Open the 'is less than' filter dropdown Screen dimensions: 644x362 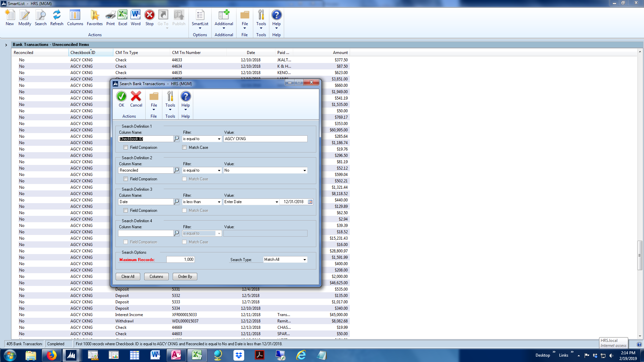point(219,202)
